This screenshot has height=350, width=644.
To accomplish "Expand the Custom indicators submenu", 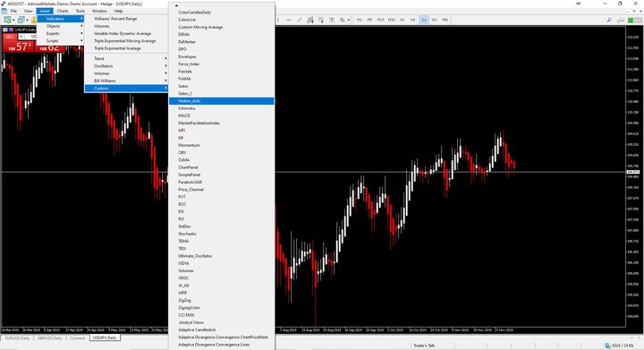I will coord(126,89).
